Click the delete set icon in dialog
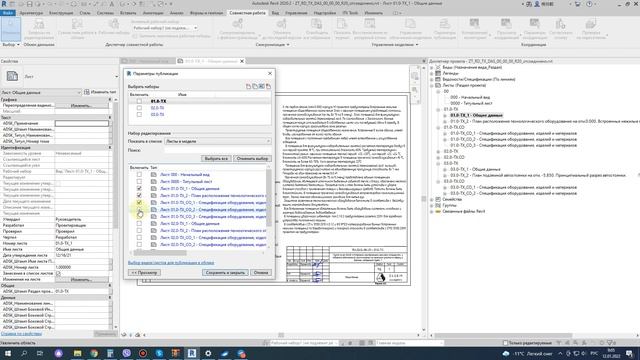Viewport: 640px width, 360px height. 268,86
